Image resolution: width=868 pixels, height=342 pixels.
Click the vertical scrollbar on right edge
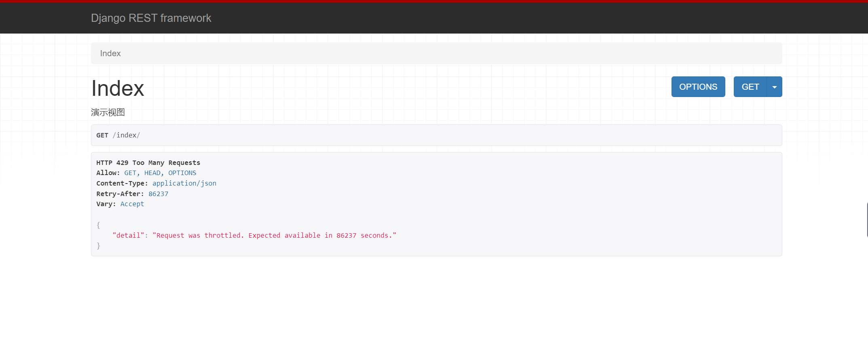tap(867, 220)
